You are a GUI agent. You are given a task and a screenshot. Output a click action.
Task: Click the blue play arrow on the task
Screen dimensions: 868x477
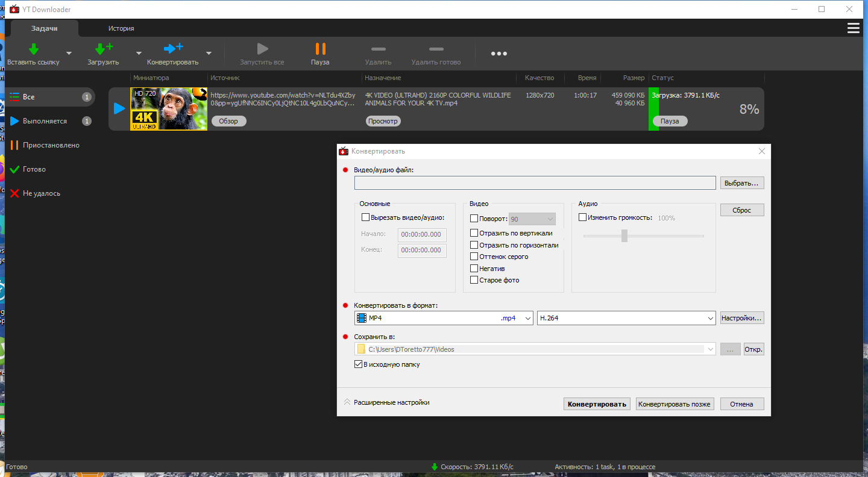[x=119, y=108]
